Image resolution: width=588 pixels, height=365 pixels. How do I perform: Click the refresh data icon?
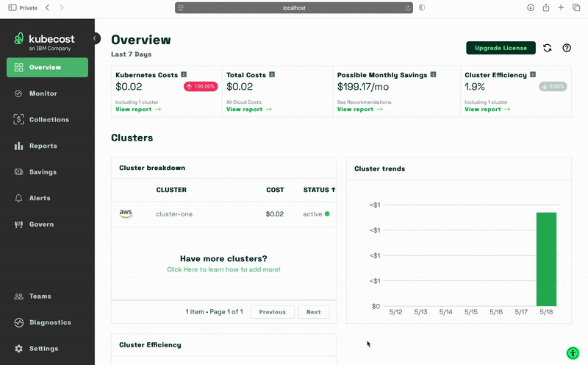coord(547,48)
